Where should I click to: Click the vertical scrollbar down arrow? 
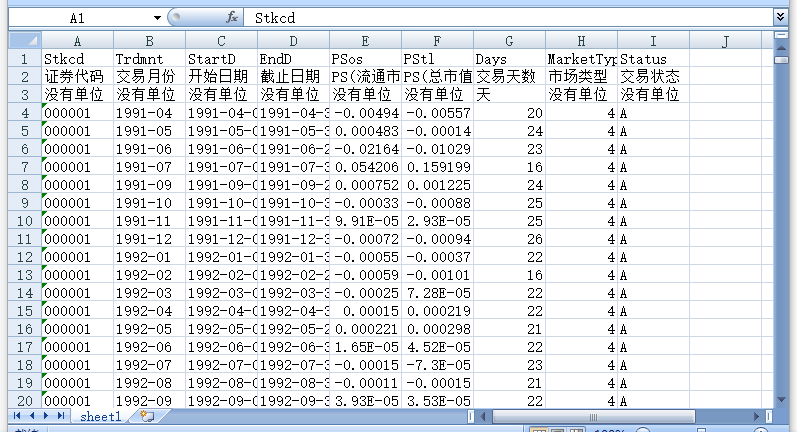[781, 400]
